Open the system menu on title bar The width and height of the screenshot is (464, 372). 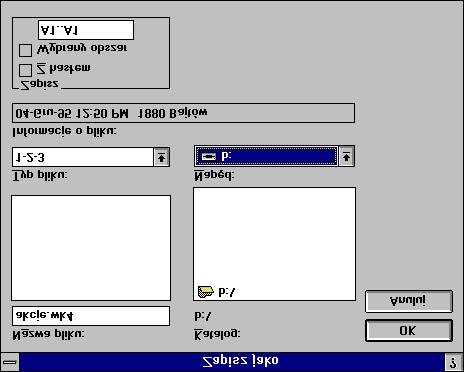(10, 362)
